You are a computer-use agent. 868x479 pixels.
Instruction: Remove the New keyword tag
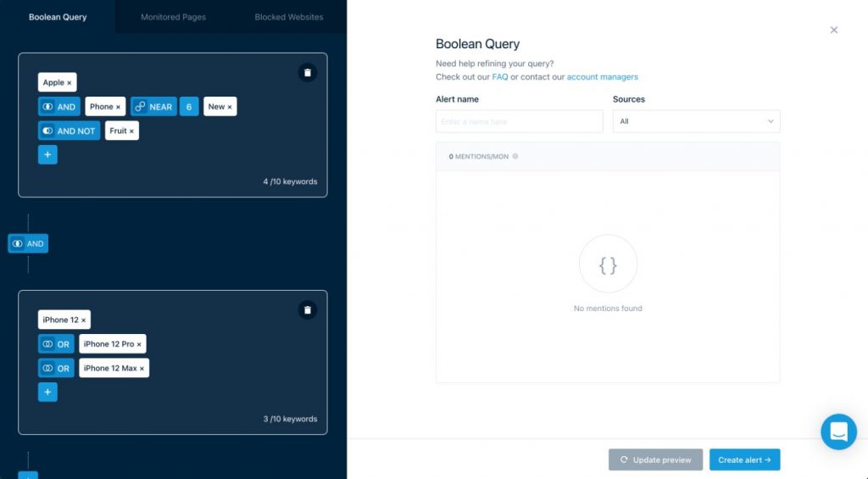[x=229, y=107]
